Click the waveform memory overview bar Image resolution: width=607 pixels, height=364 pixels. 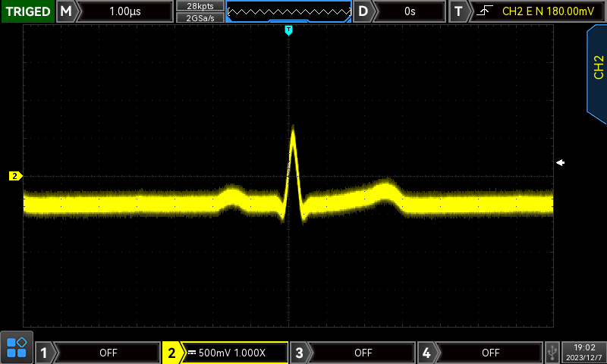click(x=289, y=11)
